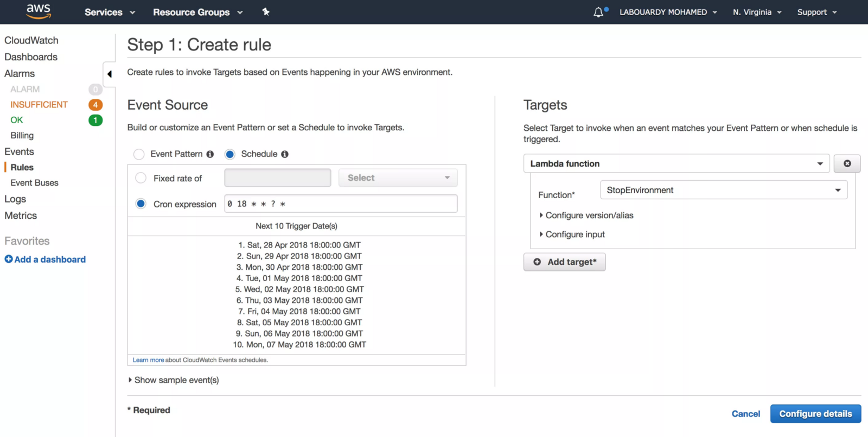
Task: Click the Add target button
Action: pos(564,262)
